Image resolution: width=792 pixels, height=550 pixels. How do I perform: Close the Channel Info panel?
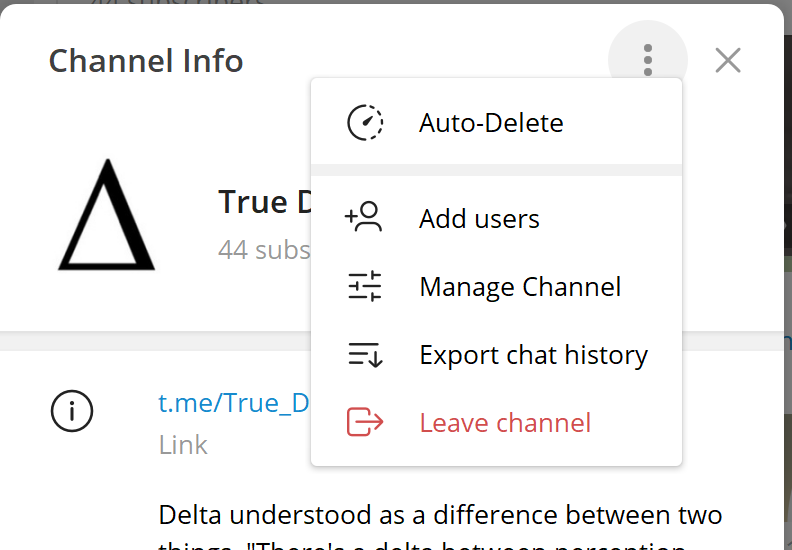pyautogui.click(x=728, y=60)
